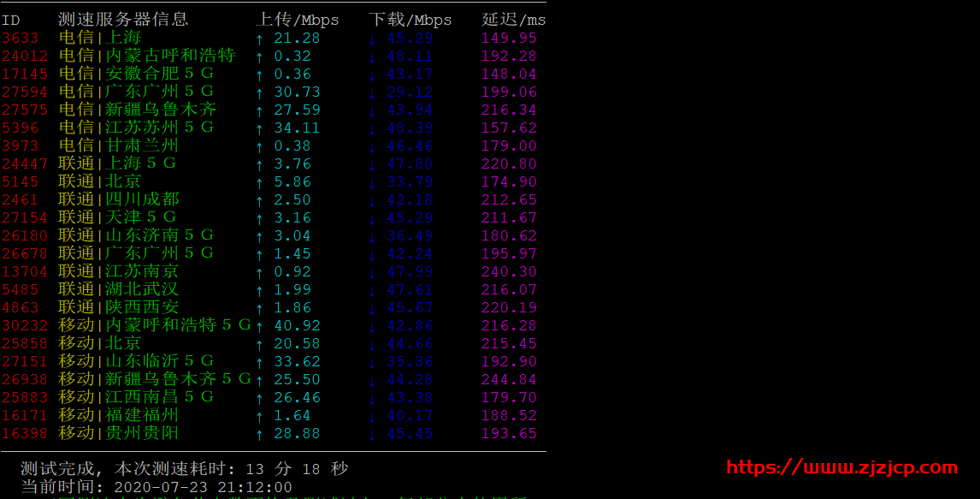Click the "电信|安徽合肥 5G" server entry
This screenshot has width=980, height=499.
pyautogui.click(x=136, y=74)
